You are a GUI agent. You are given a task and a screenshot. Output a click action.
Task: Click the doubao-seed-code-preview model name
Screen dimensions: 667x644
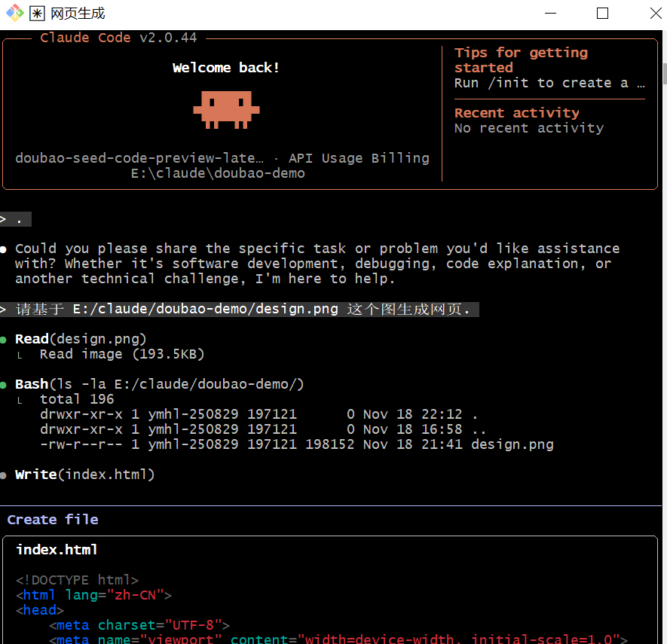(139, 158)
